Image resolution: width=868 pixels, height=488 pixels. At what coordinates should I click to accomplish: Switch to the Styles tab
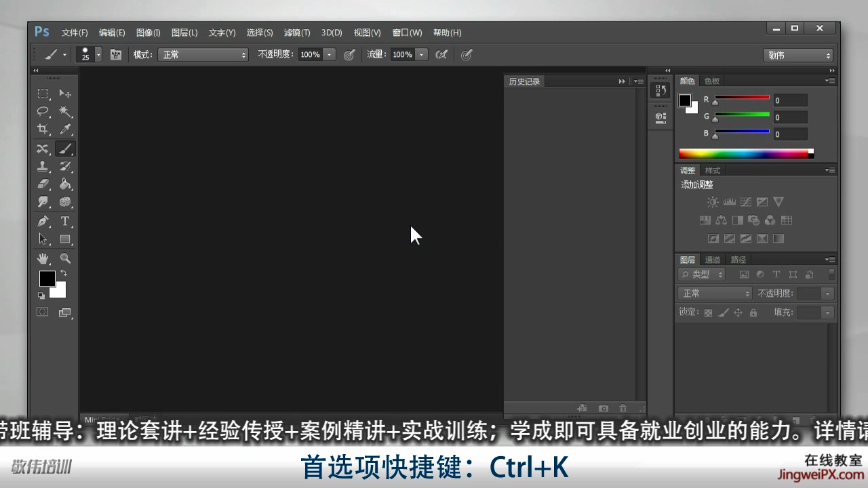(713, 170)
